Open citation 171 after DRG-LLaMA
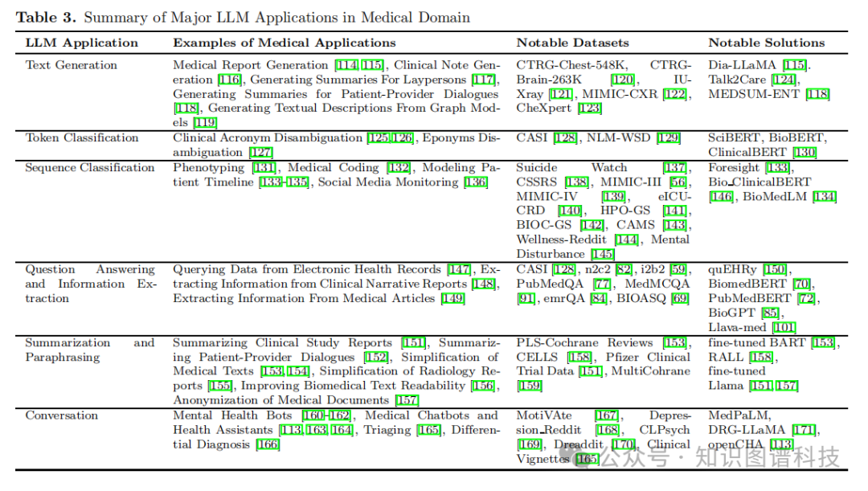 [x=804, y=430]
